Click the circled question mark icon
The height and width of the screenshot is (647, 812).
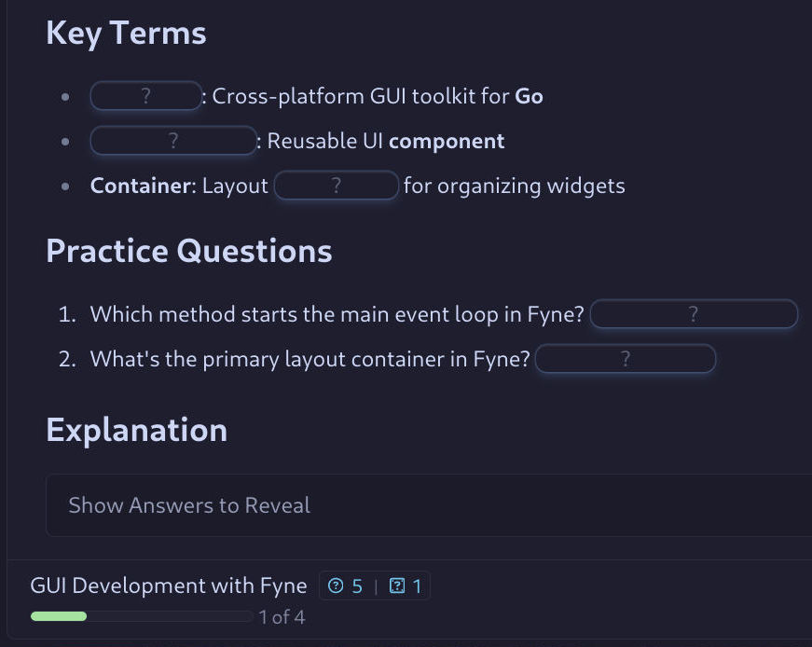[x=337, y=586]
